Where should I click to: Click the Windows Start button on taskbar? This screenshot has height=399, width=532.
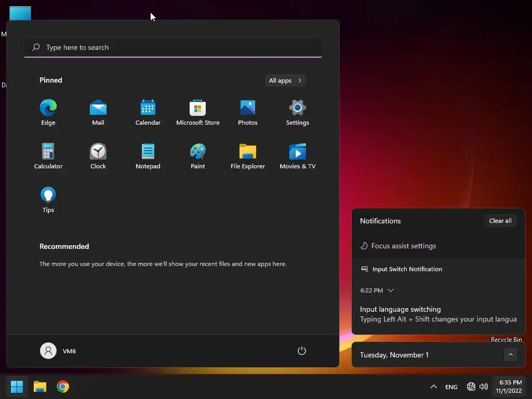pyautogui.click(x=17, y=387)
